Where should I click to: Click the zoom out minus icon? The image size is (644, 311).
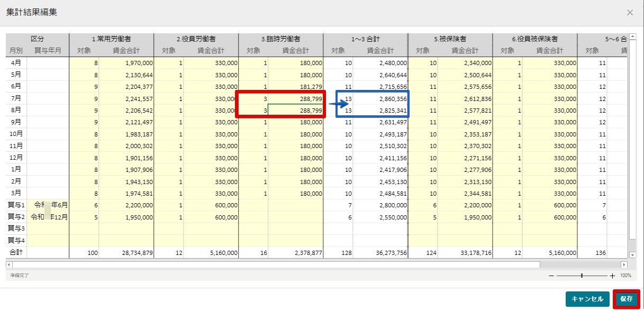(551, 276)
